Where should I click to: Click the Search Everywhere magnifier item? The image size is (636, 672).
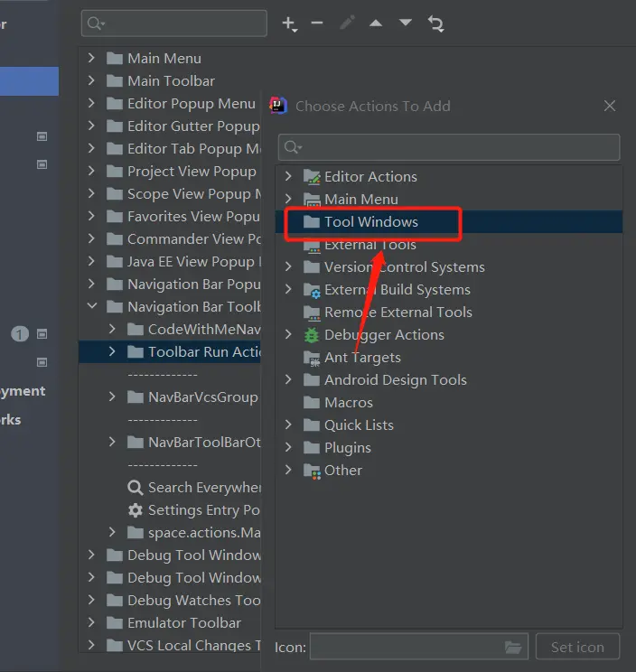click(195, 488)
